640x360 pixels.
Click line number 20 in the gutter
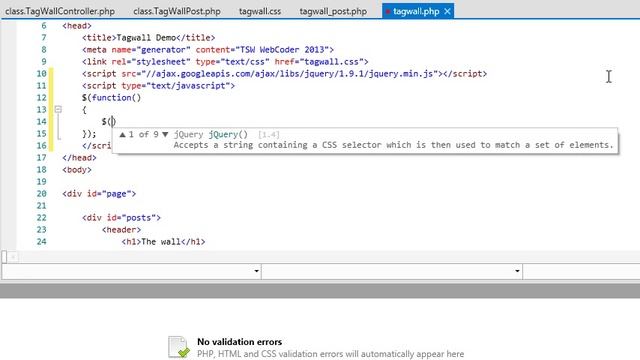click(x=41, y=193)
